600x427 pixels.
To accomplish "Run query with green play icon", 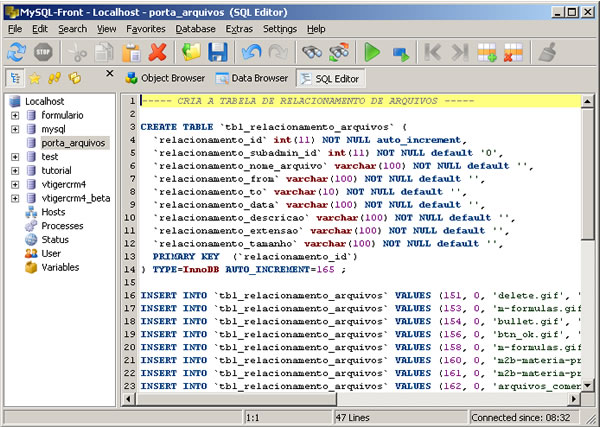I will pyautogui.click(x=372, y=52).
